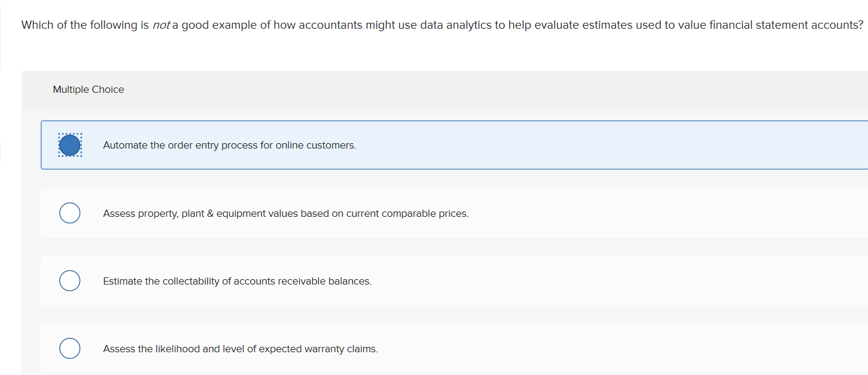Click the italic word "not" in the question
Screen dimensions: 868x375
[x=161, y=25]
